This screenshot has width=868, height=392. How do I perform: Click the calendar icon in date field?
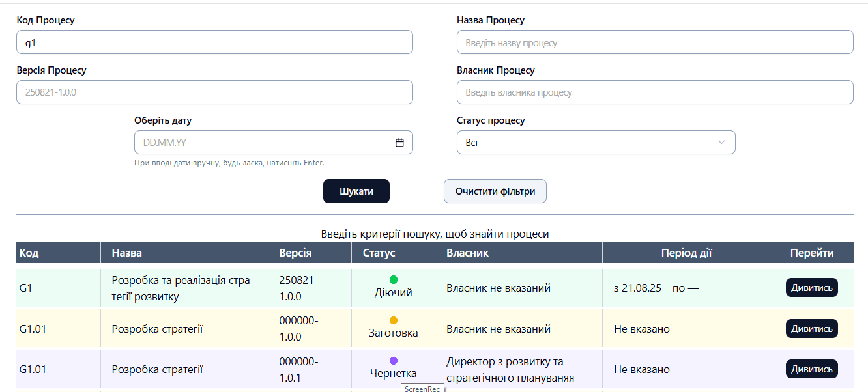[399, 143]
